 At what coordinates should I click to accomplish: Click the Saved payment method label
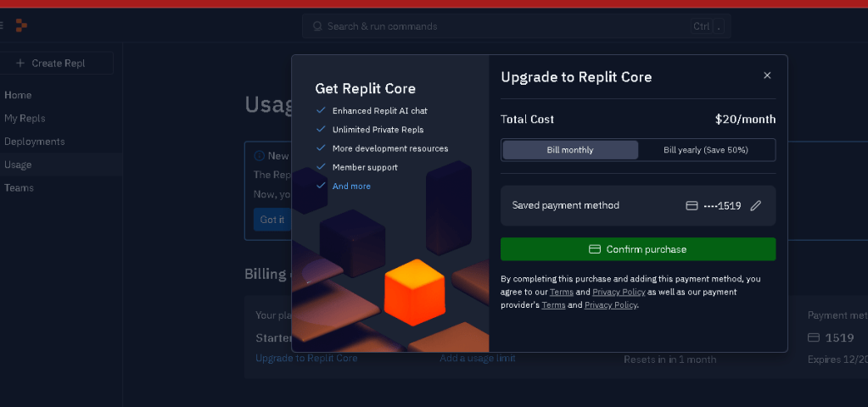[x=566, y=206]
